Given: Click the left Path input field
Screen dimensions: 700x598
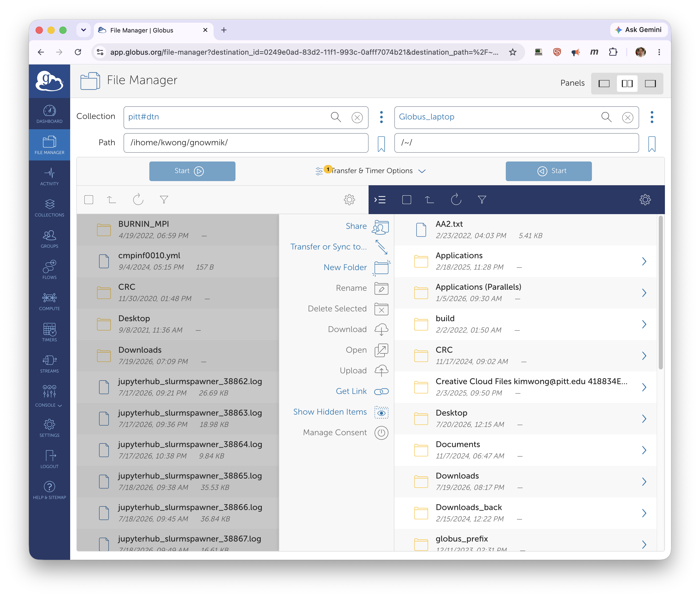Looking at the screenshot, I should point(246,143).
